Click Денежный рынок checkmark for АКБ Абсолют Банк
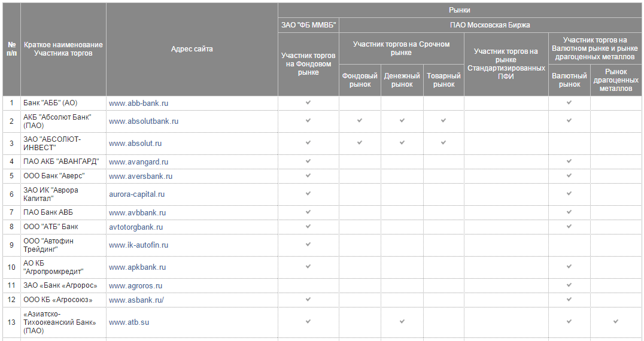 click(402, 121)
